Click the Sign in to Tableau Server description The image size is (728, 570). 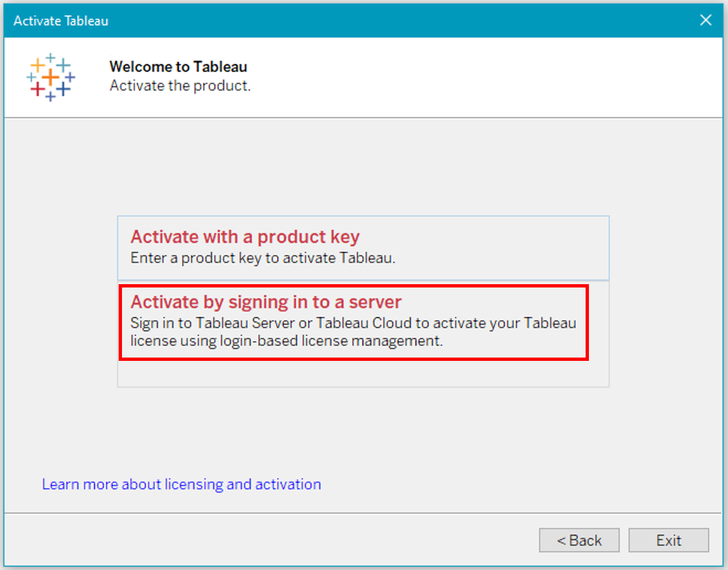(x=353, y=323)
